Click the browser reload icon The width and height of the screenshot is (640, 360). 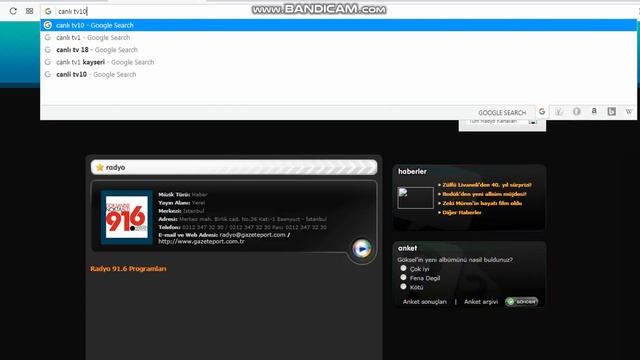(x=13, y=11)
